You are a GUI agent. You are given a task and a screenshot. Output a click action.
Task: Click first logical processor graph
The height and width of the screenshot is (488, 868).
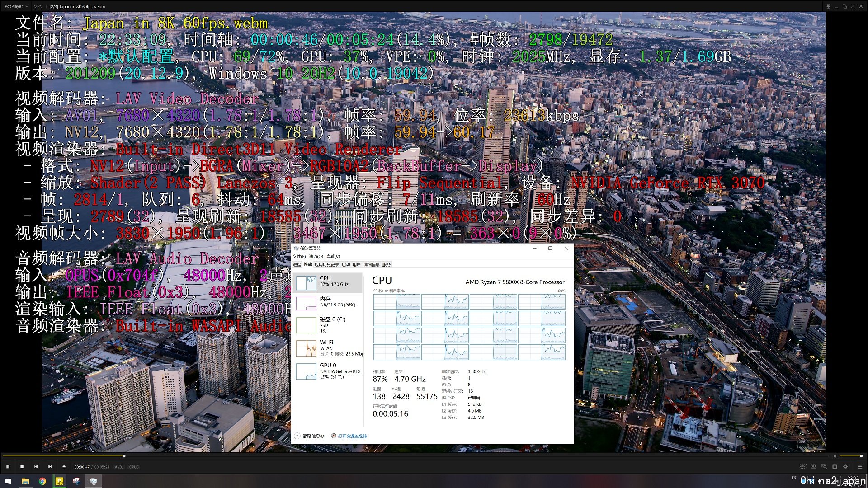[396, 302]
